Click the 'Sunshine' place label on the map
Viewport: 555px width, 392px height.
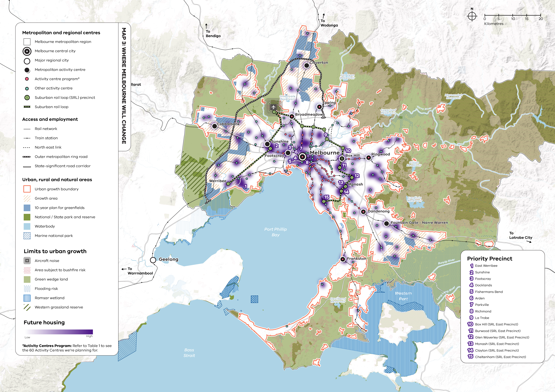pos(280,141)
